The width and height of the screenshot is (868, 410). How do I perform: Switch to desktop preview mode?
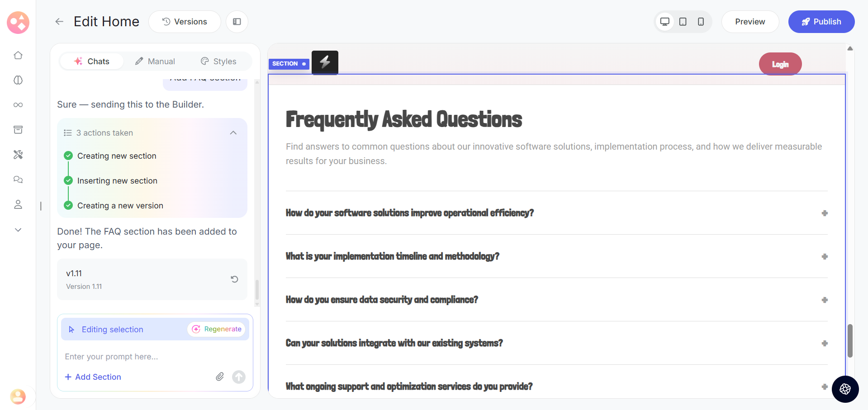click(665, 22)
